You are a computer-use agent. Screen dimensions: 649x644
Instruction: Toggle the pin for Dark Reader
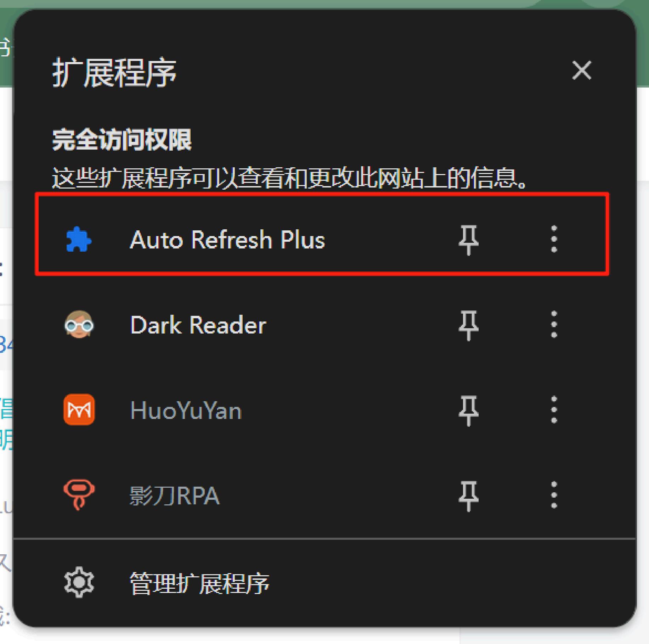[469, 325]
